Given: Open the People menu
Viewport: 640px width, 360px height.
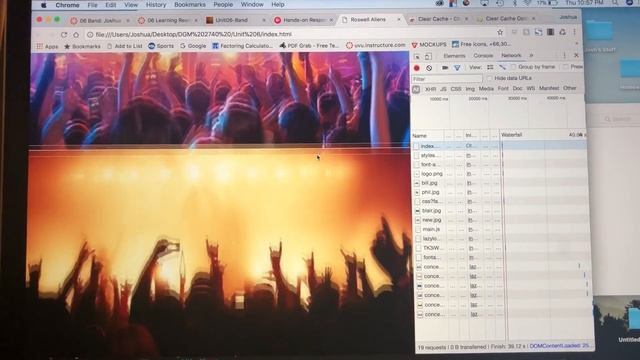Looking at the screenshot, I should pos(223,4).
